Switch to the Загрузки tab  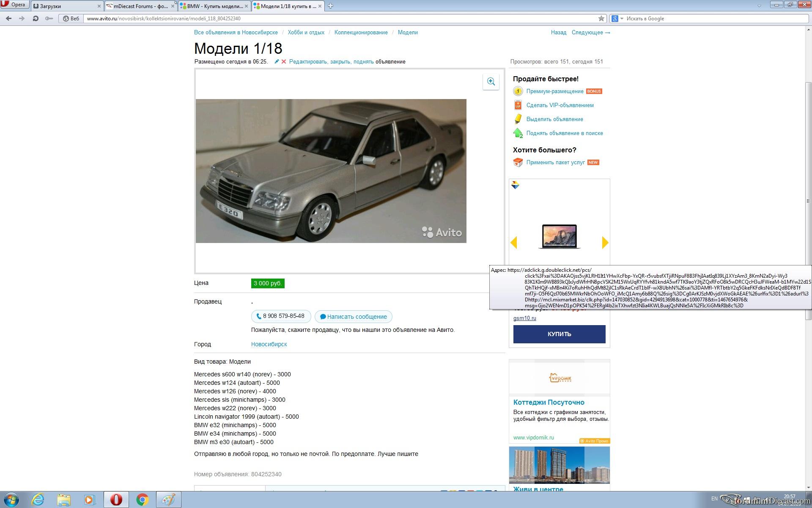click(67, 6)
